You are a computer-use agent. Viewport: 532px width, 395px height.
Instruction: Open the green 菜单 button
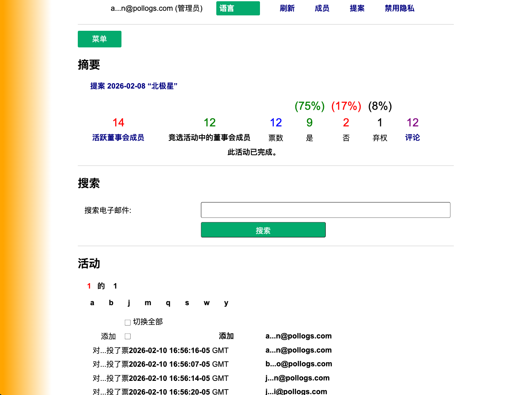(99, 39)
